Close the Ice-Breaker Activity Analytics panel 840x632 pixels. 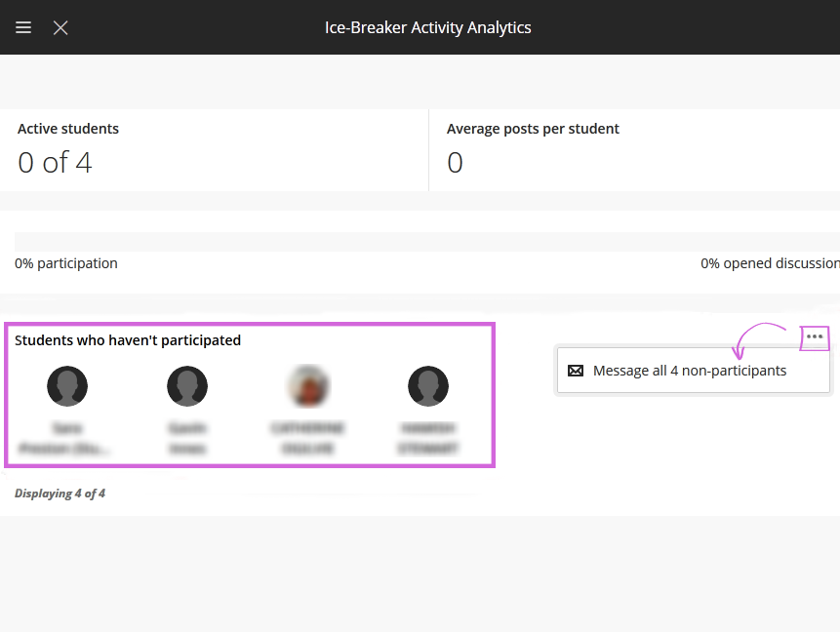point(60,27)
